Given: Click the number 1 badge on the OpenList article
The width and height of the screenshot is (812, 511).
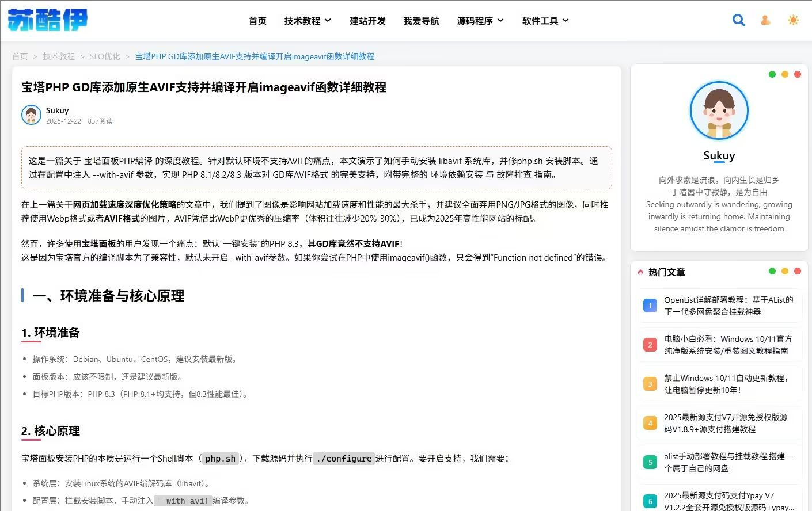Looking at the screenshot, I should pos(650,306).
